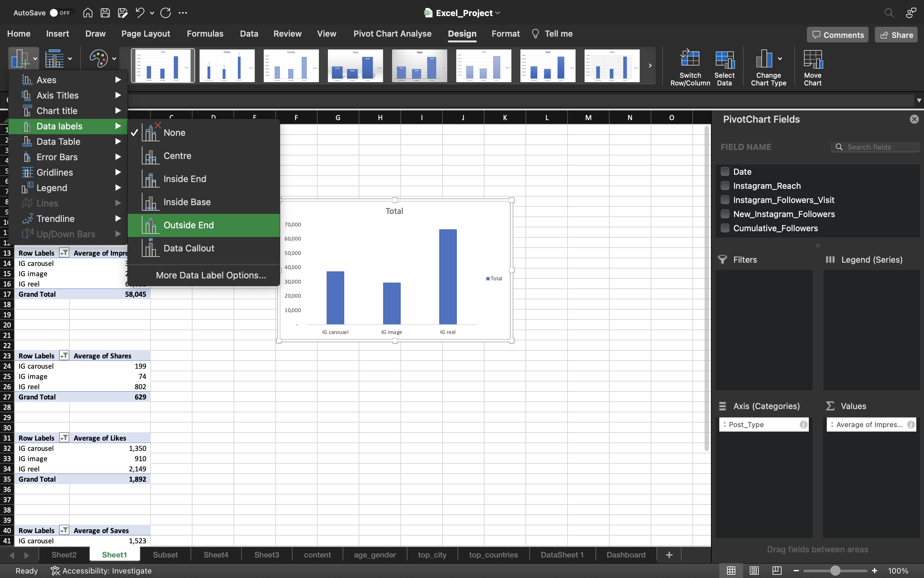
Task: Click the vertical sheet scrollbar
Action: (x=707, y=289)
